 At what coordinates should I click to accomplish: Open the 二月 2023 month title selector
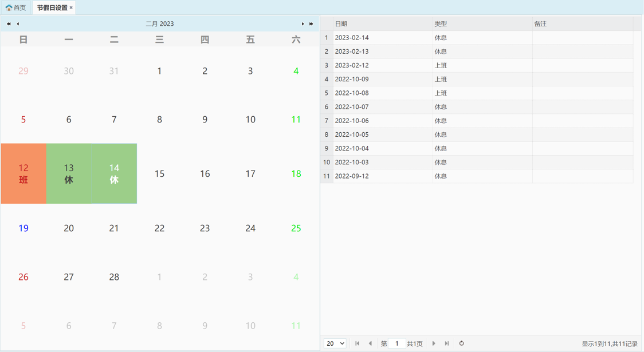pos(159,24)
